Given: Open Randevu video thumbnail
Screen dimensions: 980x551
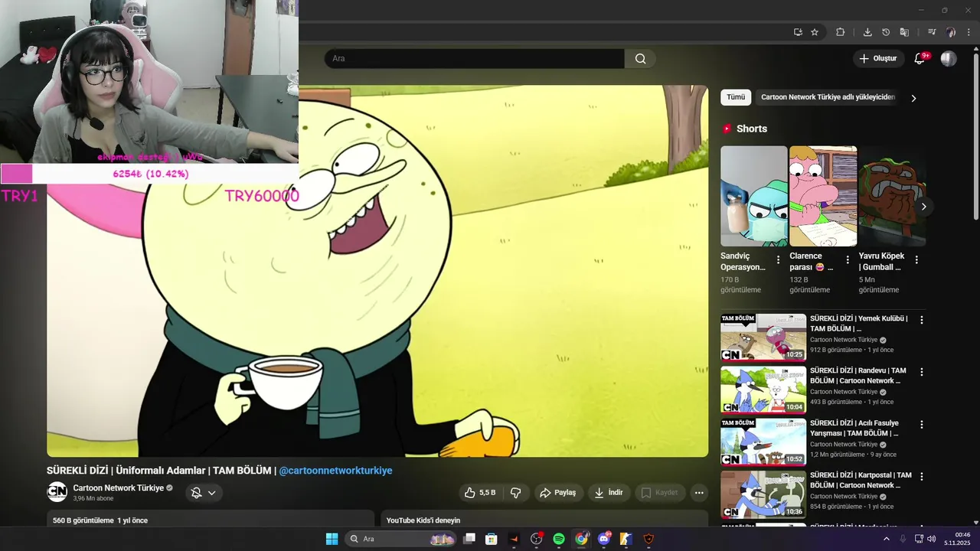Looking at the screenshot, I should pyautogui.click(x=763, y=389).
